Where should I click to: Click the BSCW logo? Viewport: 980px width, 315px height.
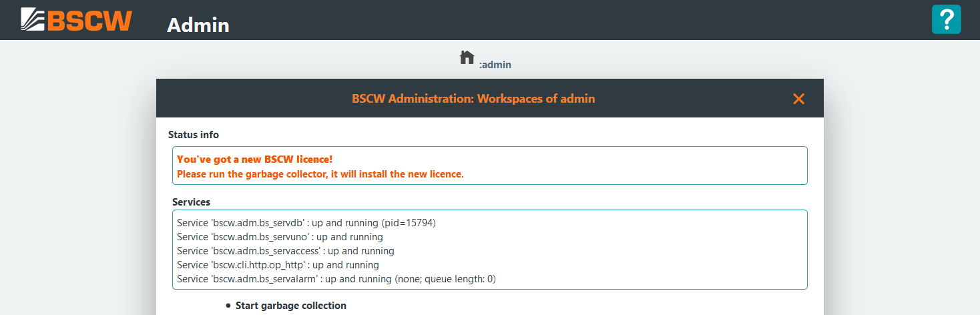[76, 19]
